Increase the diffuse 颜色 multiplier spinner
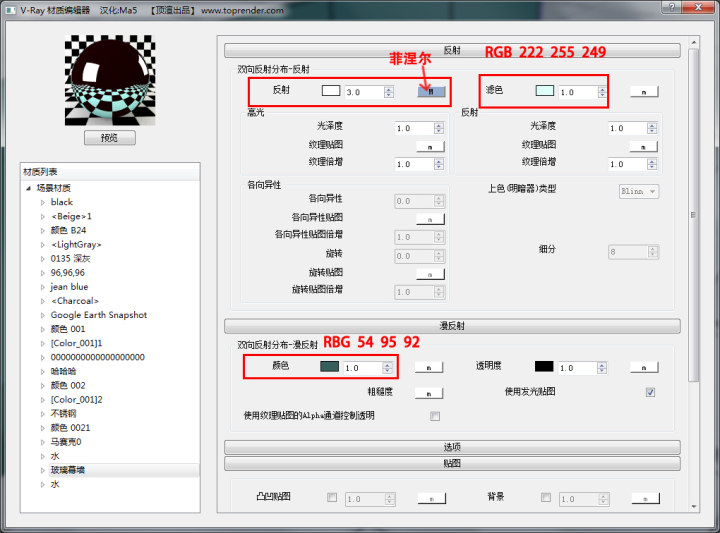Viewport: 720px width, 533px height. 388,365
